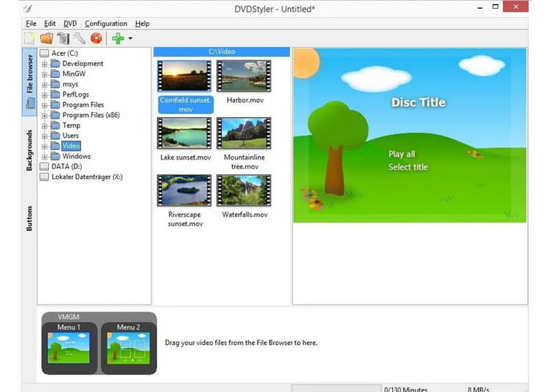Select the Program Files folder
The height and width of the screenshot is (392, 550).
click(83, 104)
